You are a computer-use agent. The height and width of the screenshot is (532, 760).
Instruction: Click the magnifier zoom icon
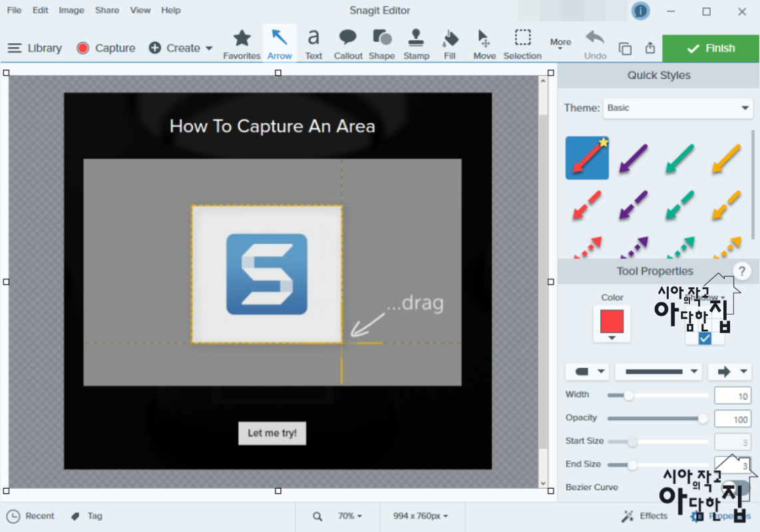coord(317,517)
